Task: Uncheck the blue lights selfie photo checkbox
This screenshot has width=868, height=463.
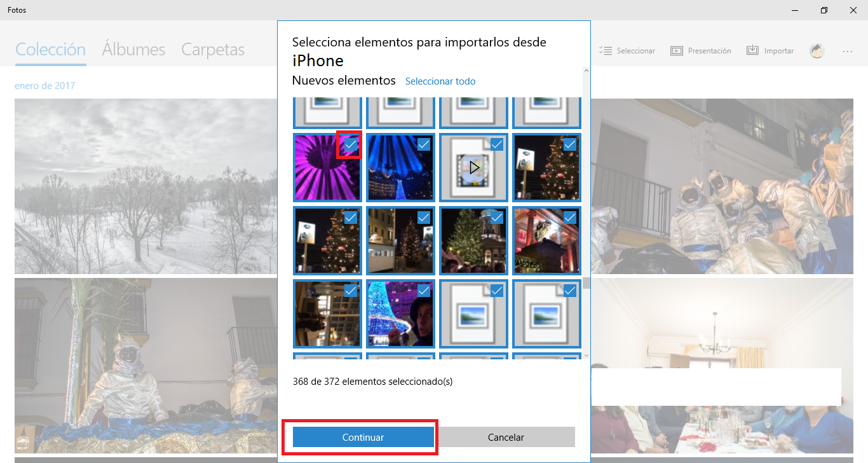Action: [424, 291]
